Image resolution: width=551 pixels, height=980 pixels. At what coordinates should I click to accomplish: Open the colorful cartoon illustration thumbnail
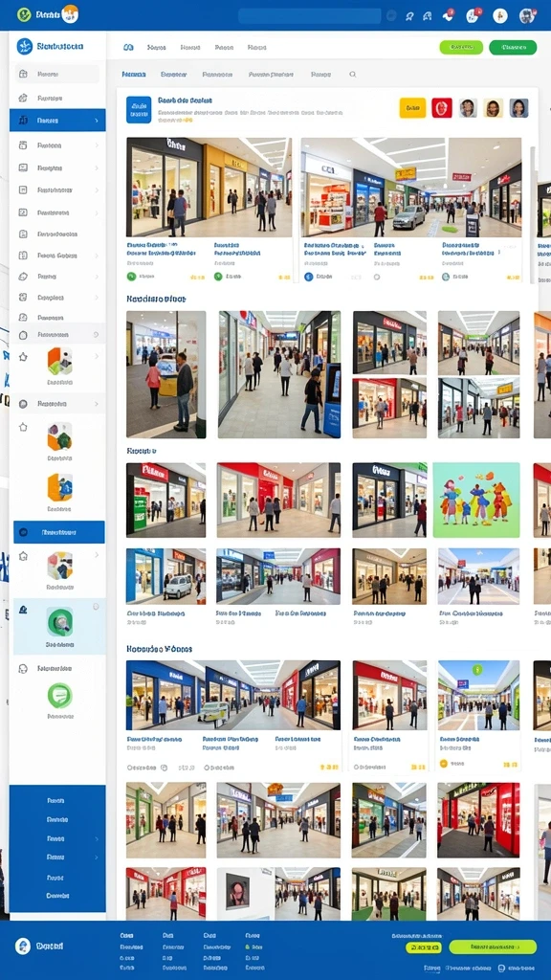(x=476, y=500)
